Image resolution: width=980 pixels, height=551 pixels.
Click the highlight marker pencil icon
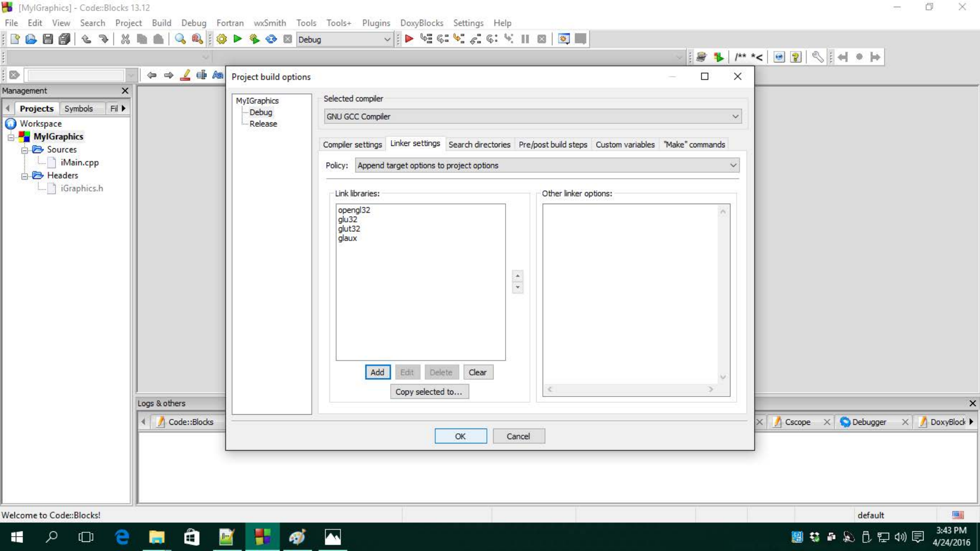(185, 75)
